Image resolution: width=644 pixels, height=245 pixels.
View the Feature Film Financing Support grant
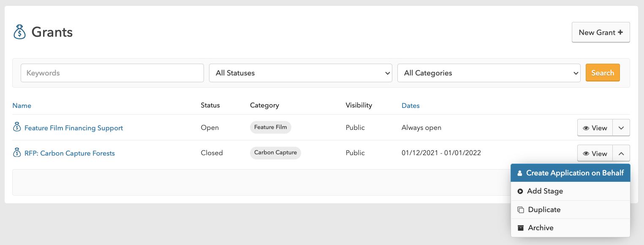(595, 128)
